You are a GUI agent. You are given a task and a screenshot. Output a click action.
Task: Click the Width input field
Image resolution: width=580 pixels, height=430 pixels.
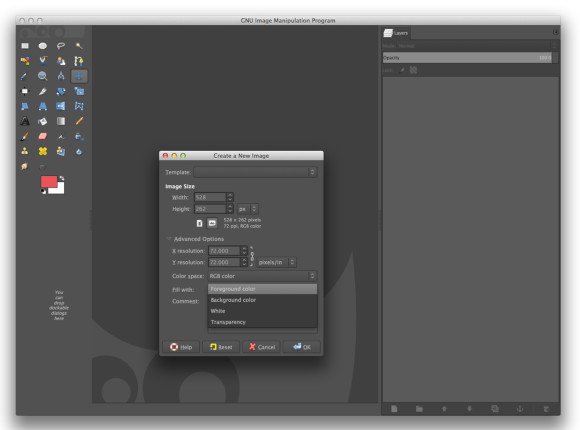tap(210, 197)
